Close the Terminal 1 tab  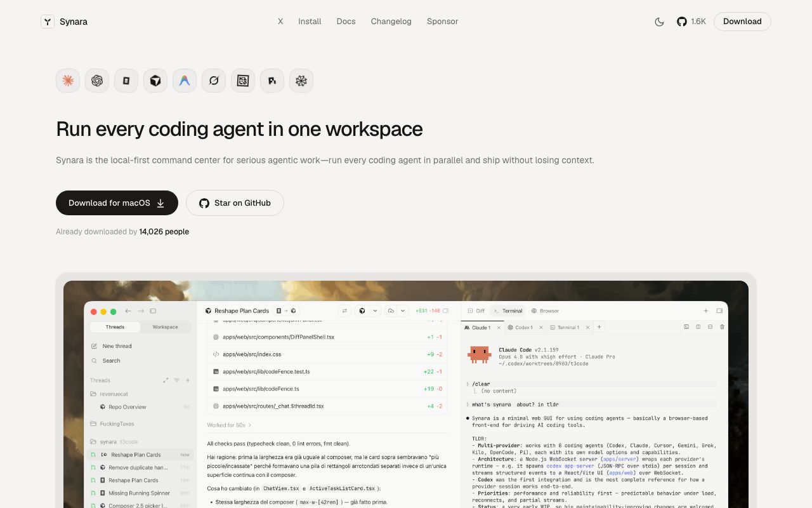[x=587, y=328]
